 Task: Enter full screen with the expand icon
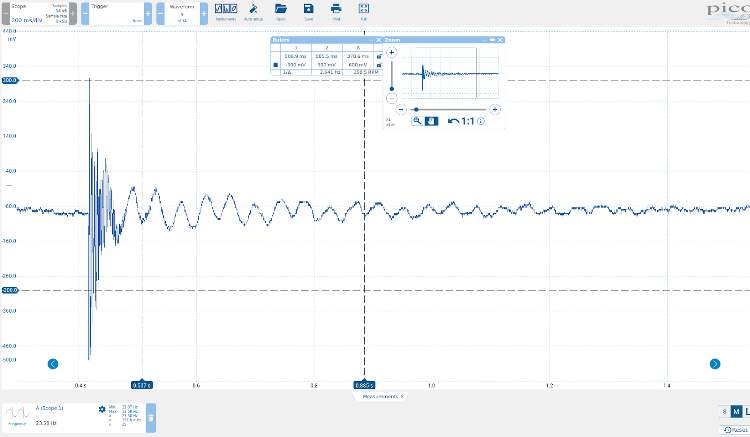tap(363, 12)
